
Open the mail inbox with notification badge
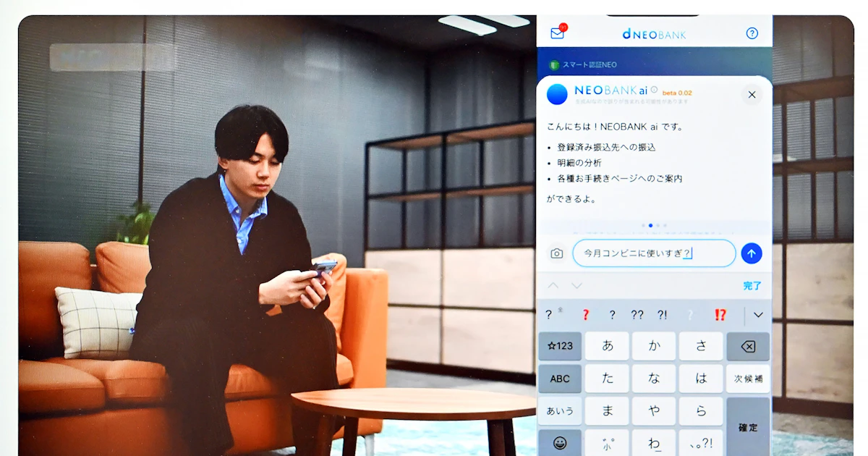[x=557, y=33]
